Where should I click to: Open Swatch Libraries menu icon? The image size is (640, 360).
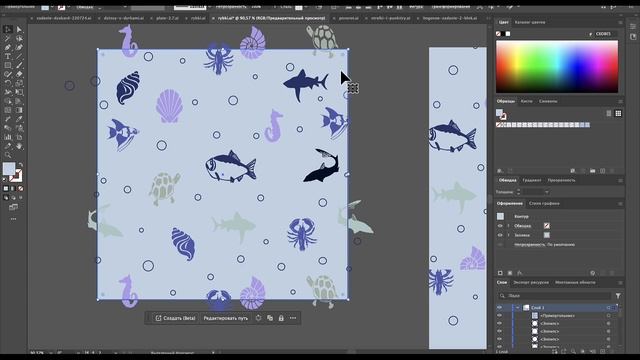click(x=500, y=171)
